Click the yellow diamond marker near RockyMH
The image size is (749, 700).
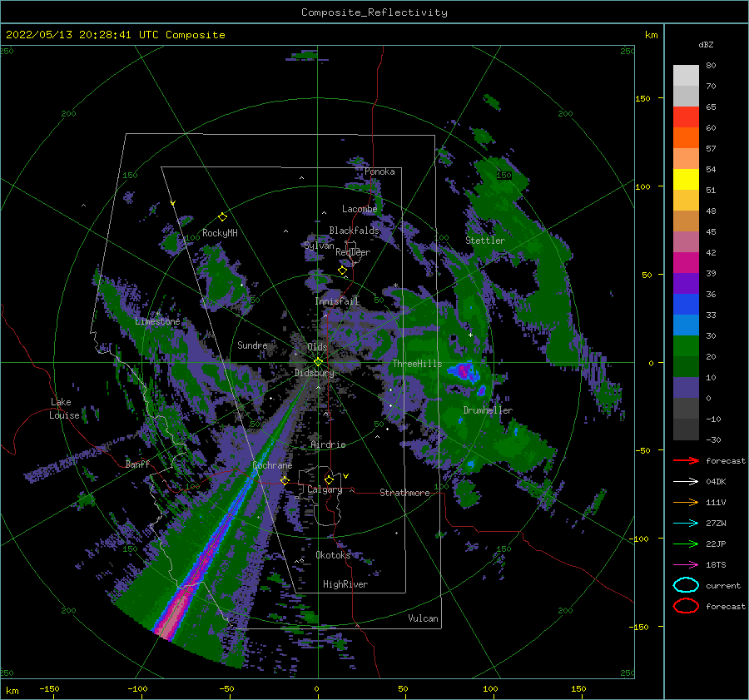[x=222, y=217]
